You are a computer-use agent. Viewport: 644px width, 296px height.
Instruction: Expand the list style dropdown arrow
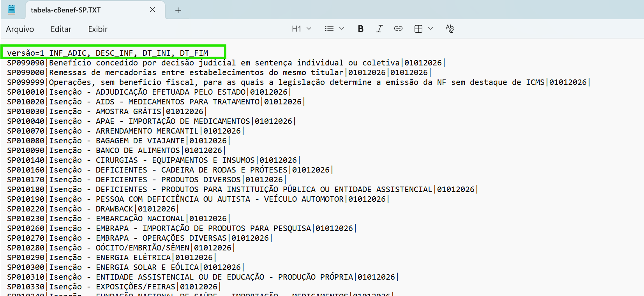tap(342, 29)
